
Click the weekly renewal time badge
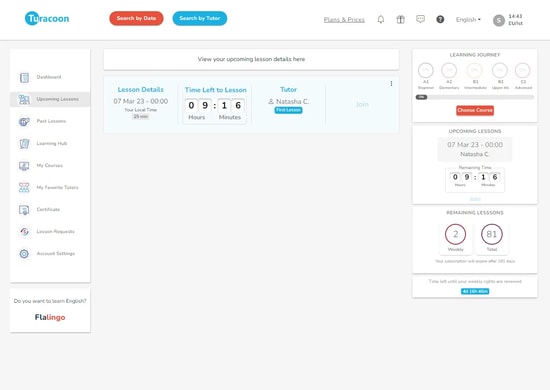pos(475,291)
